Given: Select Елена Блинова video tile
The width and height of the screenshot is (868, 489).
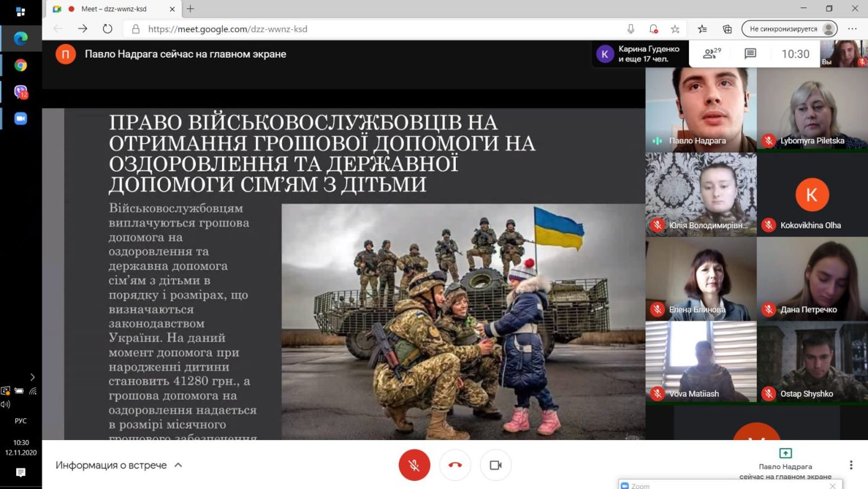Looking at the screenshot, I should coord(701,279).
